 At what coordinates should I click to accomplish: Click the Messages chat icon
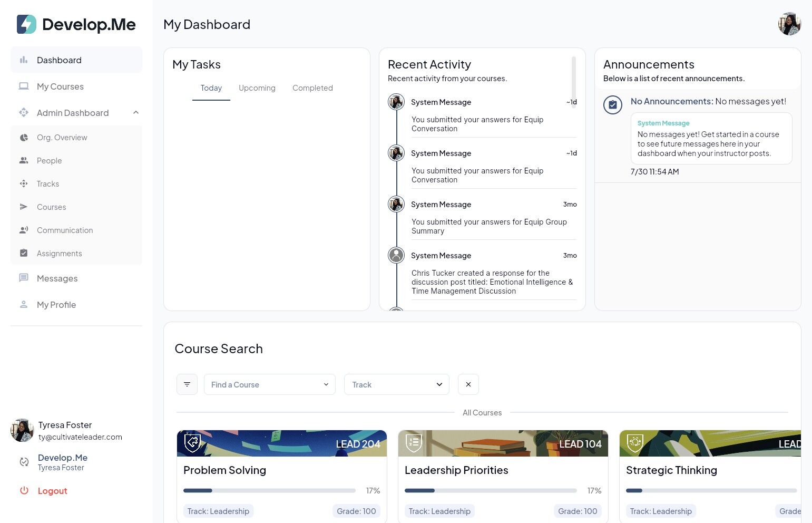(x=24, y=278)
